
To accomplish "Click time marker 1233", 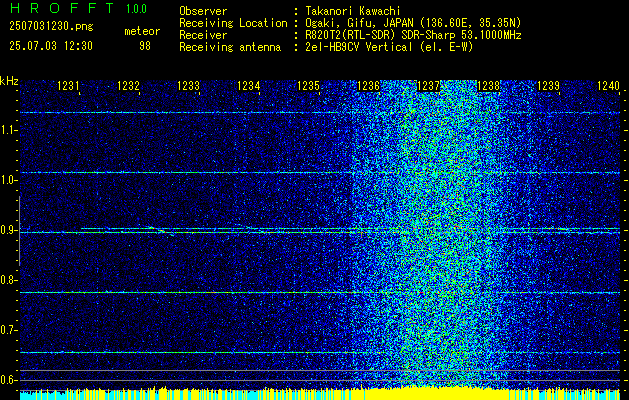I will (x=188, y=86).
